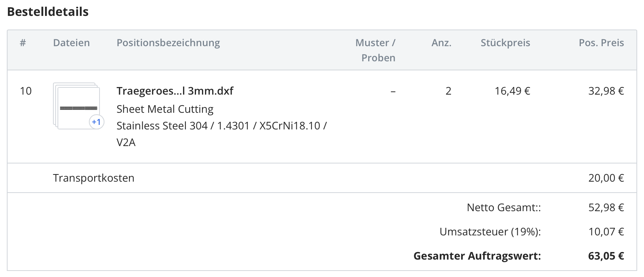Image resolution: width=644 pixels, height=277 pixels.
Task: Click the Transportkosten row label
Action: [x=93, y=178]
